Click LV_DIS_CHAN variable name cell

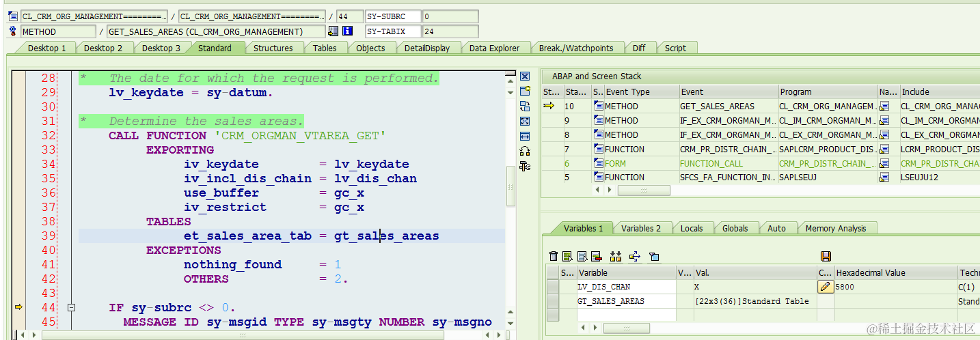(x=626, y=287)
